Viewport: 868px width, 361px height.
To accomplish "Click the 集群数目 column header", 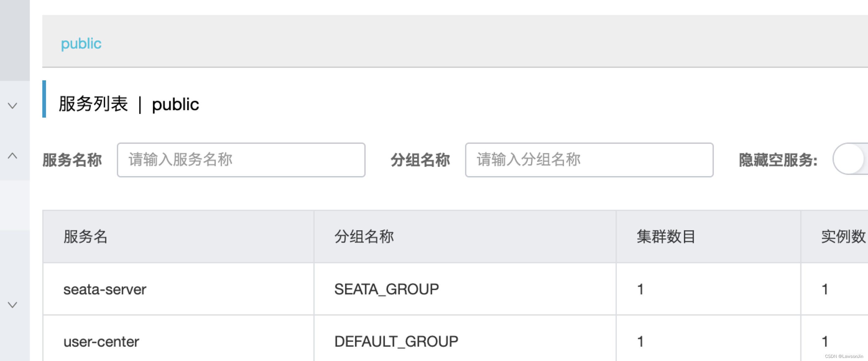I will click(666, 237).
